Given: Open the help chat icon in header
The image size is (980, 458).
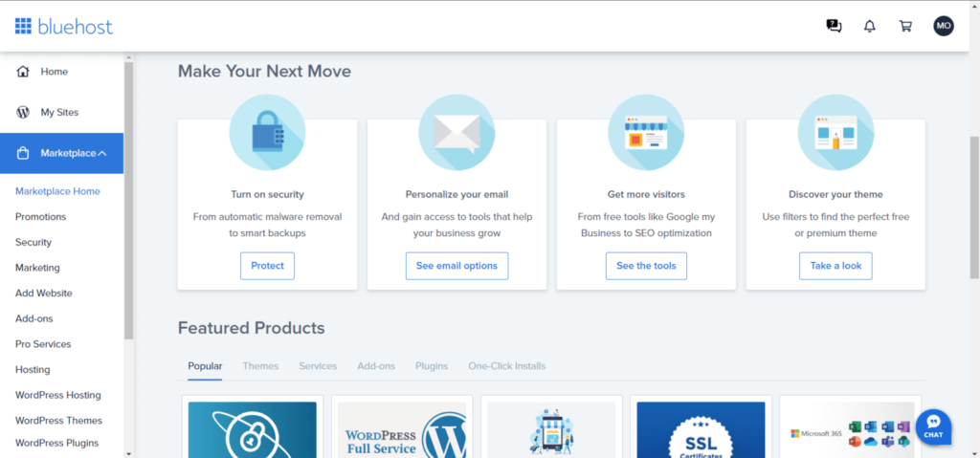Looking at the screenshot, I should point(834,26).
